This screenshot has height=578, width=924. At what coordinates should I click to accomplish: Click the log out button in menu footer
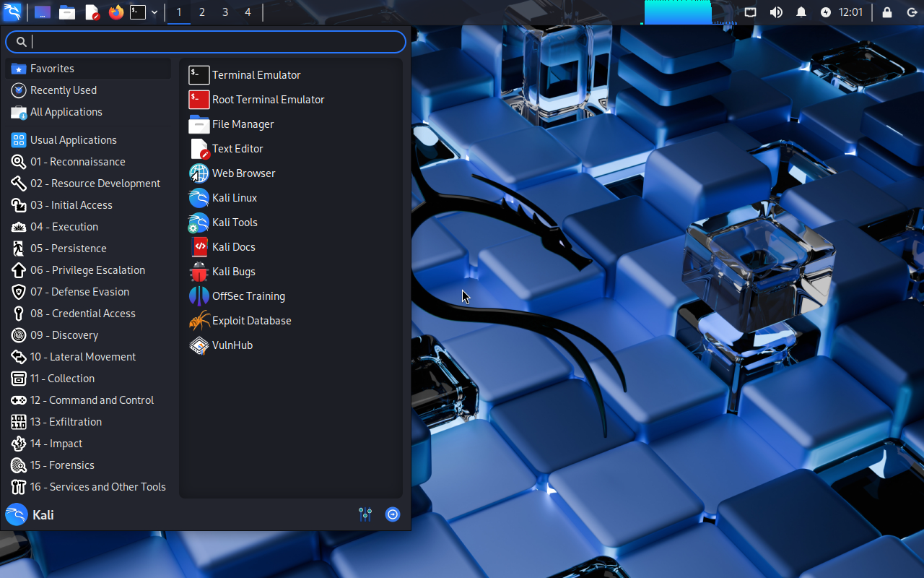tap(393, 514)
